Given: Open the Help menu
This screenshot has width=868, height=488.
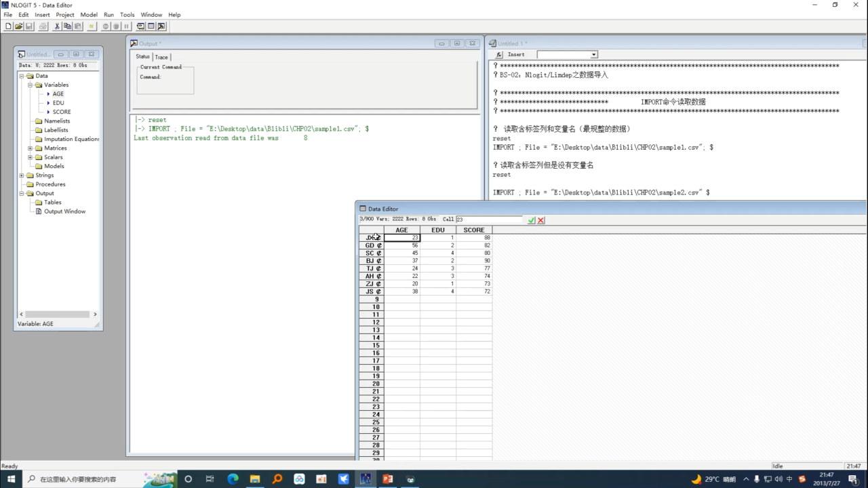Looking at the screenshot, I should (174, 14).
